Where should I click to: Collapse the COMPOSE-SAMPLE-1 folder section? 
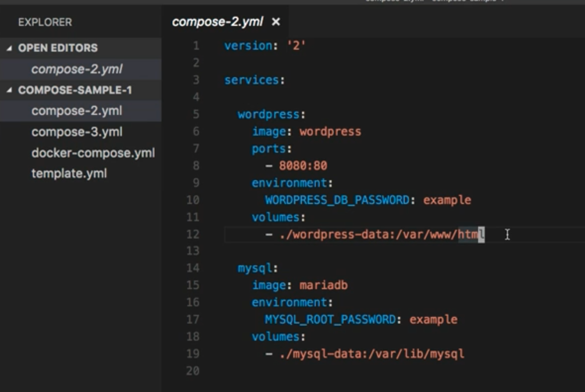(x=9, y=90)
